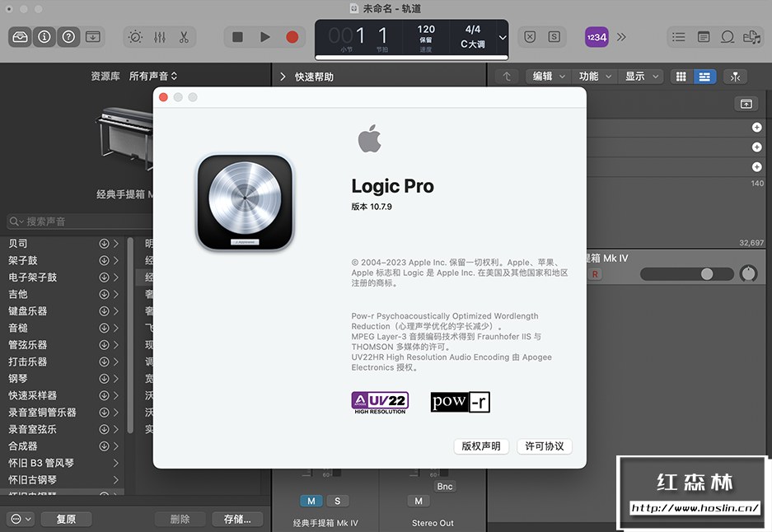Open the Mixer sliders icon
Screen dimensions: 772x532
click(160, 37)
